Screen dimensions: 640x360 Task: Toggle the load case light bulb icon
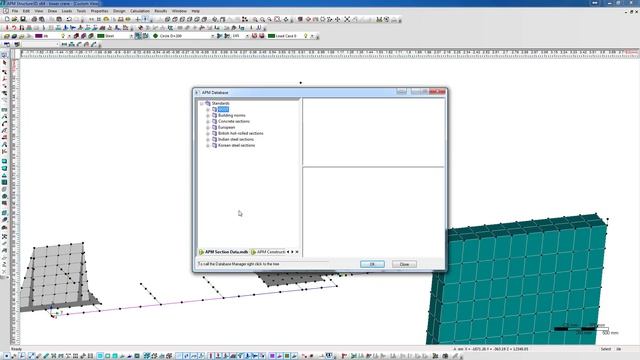click(x=305, y=36)
